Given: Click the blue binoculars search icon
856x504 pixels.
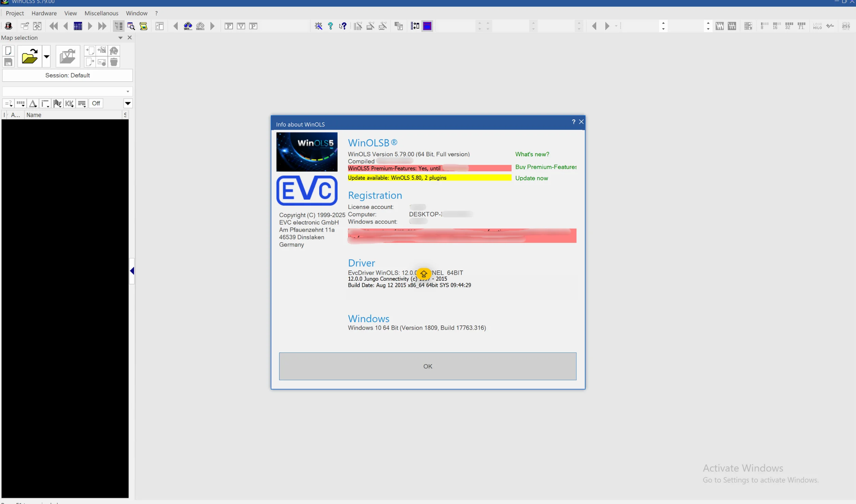Looking at the screenshot, I should pos(188,26).
